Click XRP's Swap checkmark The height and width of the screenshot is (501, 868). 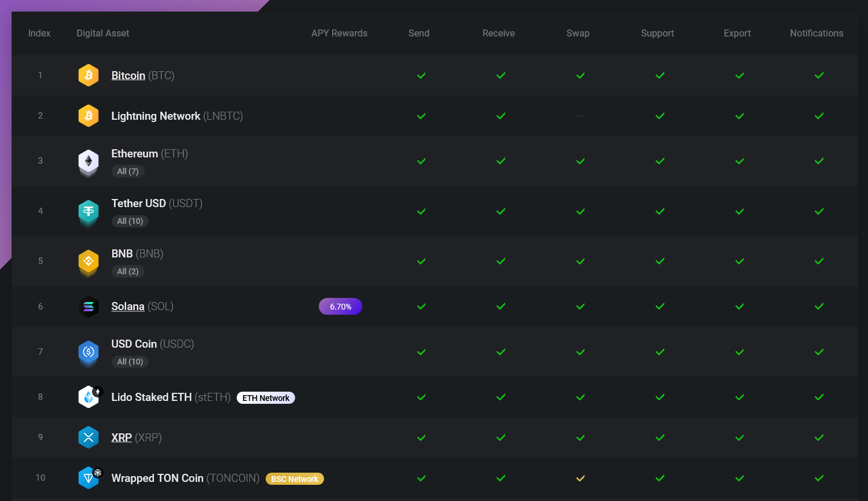pyautogui.click(x=580, y=437)
